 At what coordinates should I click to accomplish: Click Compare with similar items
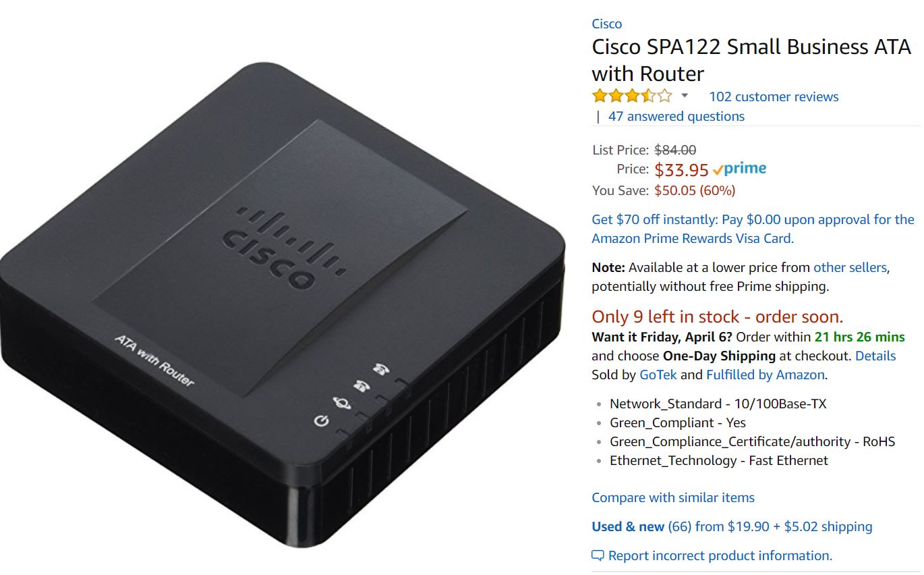673,497
